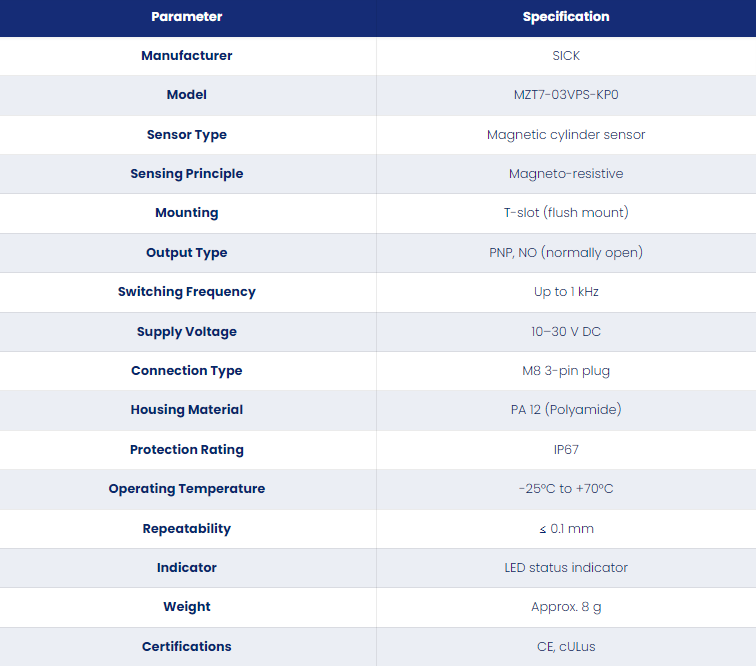The image size is (756, 666).
Task: Click the Parameter column header
Action: tap(187, 17)
